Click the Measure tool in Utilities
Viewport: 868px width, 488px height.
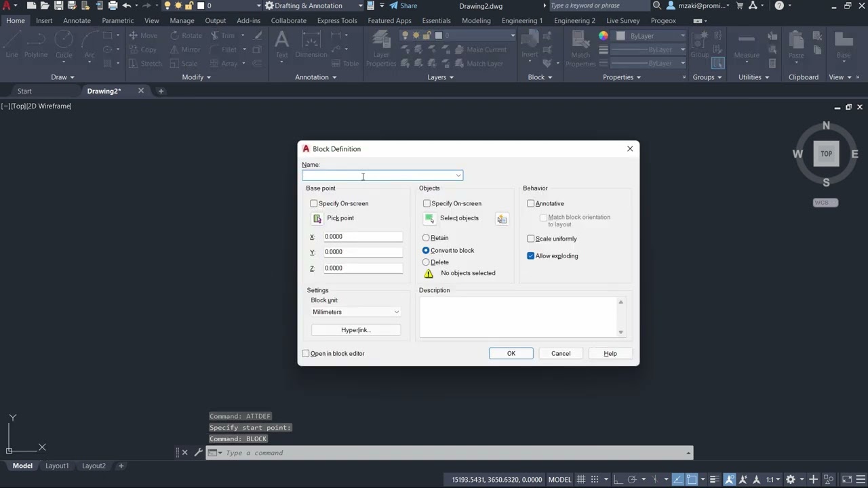tap(747, 45)
